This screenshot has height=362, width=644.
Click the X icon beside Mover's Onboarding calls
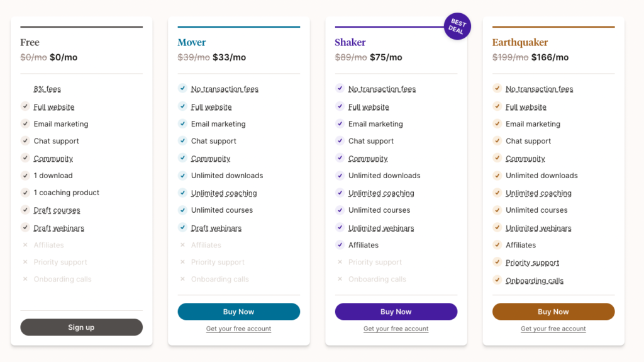(182, 279)
